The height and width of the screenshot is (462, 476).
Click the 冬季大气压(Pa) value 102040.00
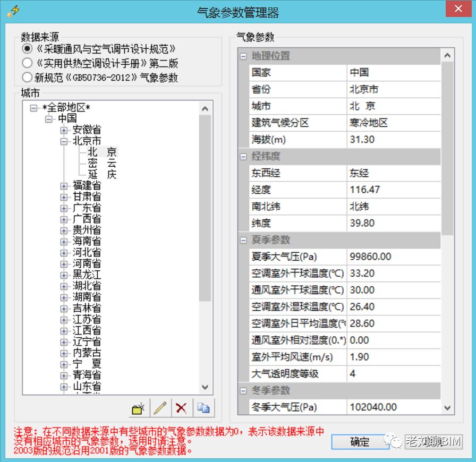[x=394, y=407]
